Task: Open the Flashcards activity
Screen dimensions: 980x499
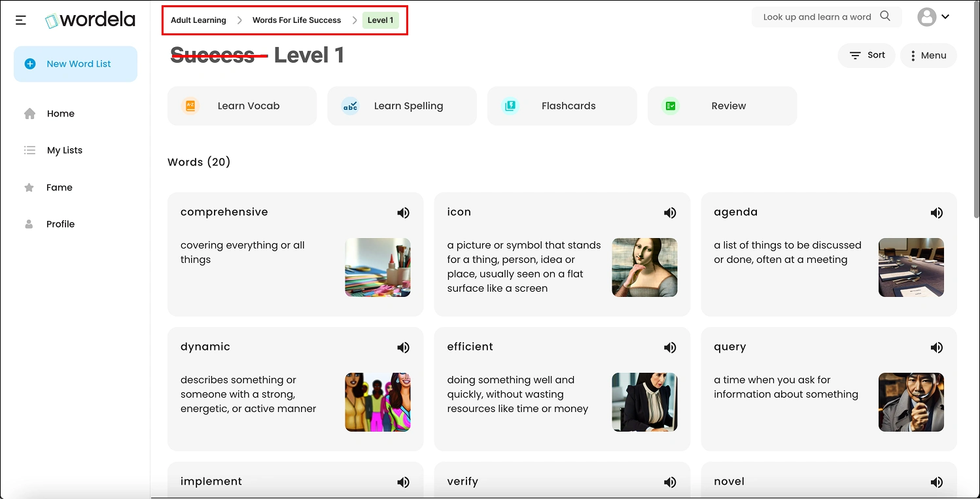Action: click(562, 106)
